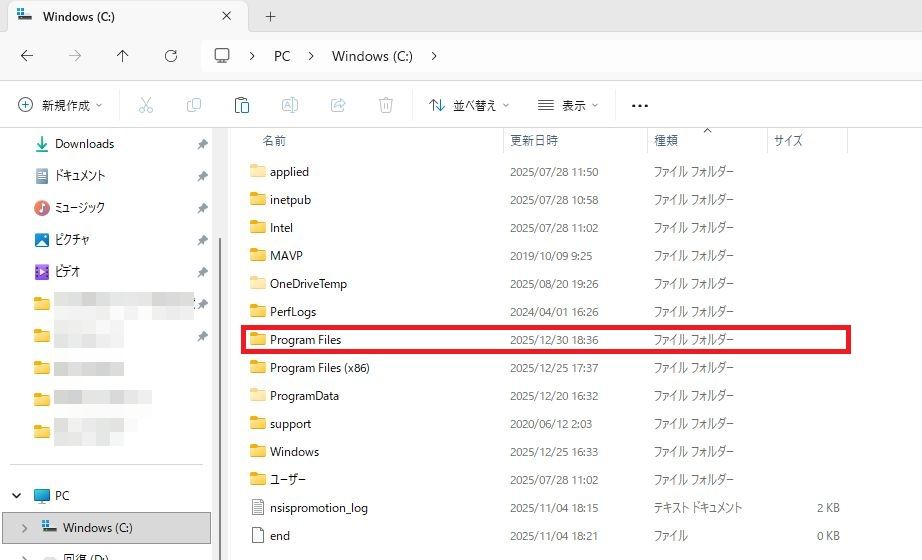Open the 表示 view dropdown
Screen dimensions: 922x560
[567, 105]
